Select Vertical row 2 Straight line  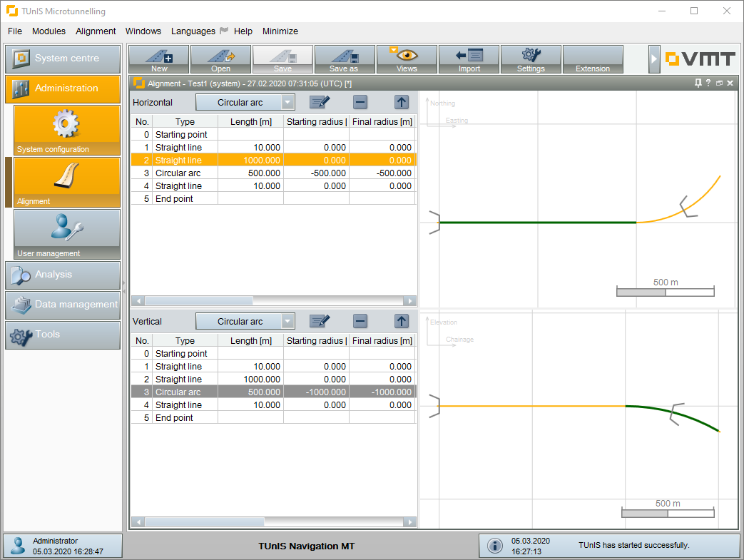[273, 380]
